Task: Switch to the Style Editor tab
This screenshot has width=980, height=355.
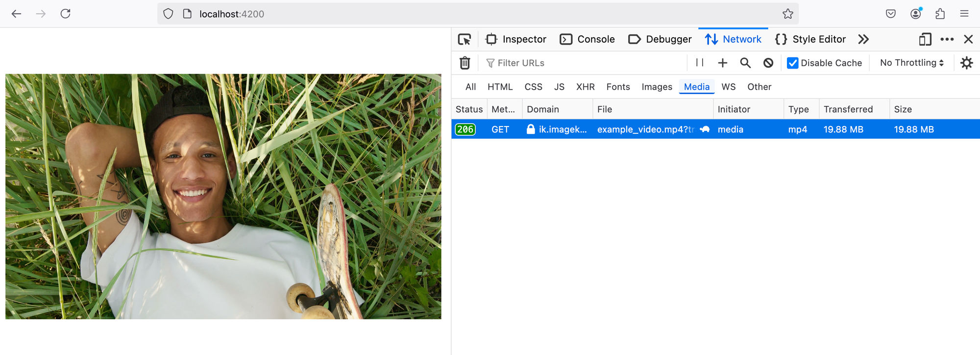Action: [810, 39]
